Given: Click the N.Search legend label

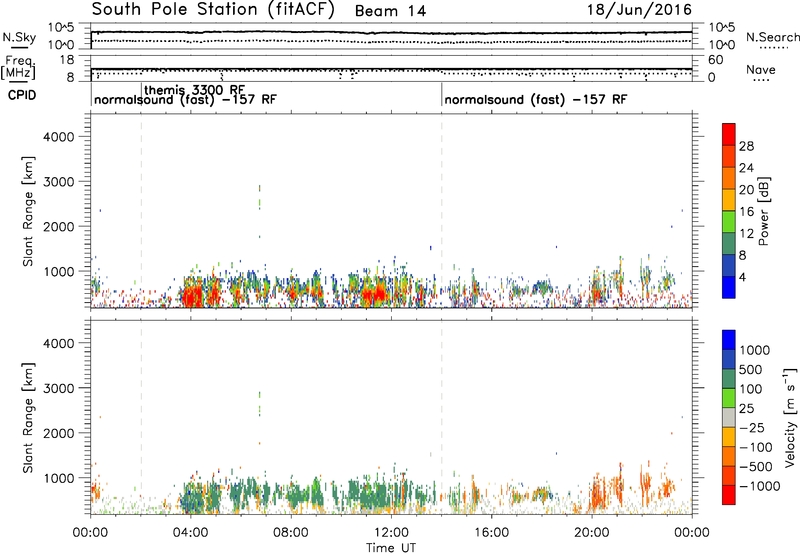Looking at the screenshot, I should [772, 37].
